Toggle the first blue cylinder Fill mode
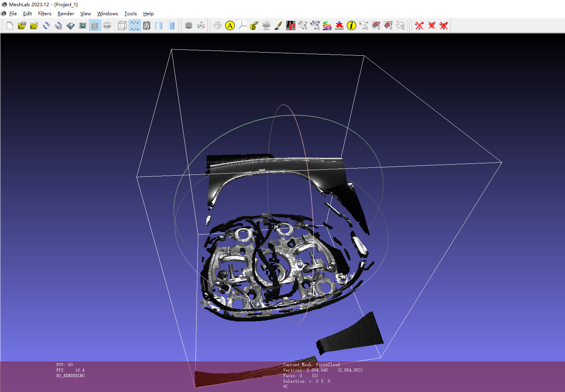This screenshot has width=565, height=392. click(x=159, y=25)
